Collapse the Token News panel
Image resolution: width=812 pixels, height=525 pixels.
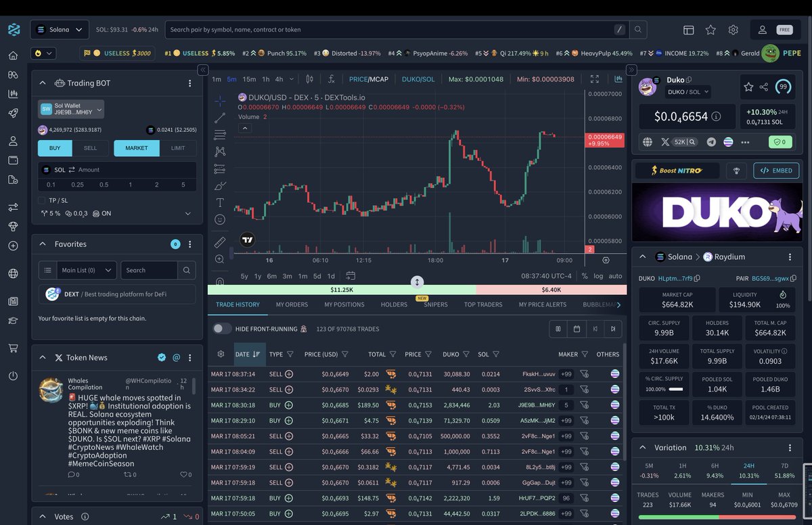pyautogui.click(x=43, y=357)
